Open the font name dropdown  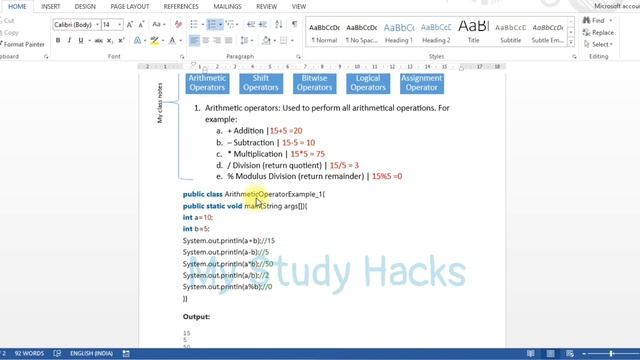click(97, 25)
